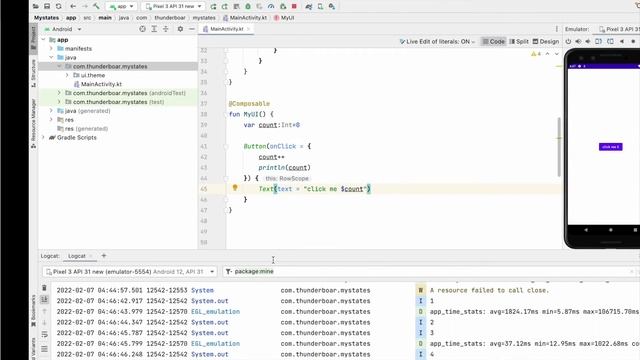This screenshot has width=640, height=360.
Task: Select the Logcat tab
Action: [x=77, y=256]
